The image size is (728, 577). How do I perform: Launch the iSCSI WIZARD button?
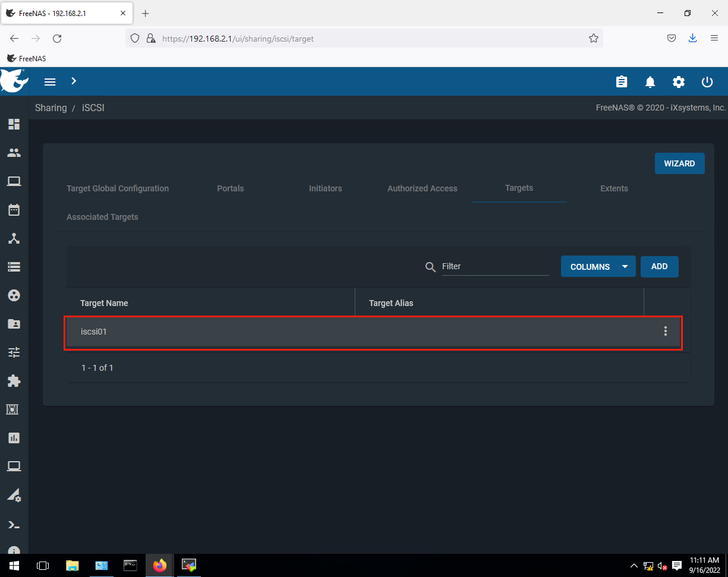680,163
